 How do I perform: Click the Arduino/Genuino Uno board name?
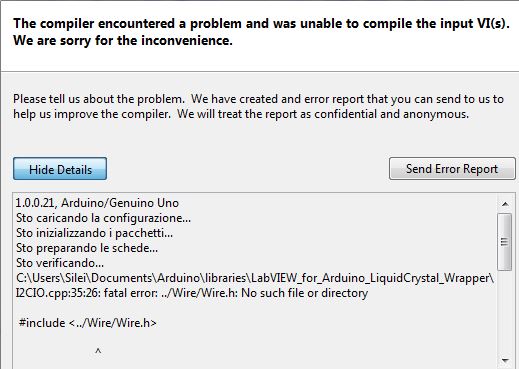tap(120, 203)
